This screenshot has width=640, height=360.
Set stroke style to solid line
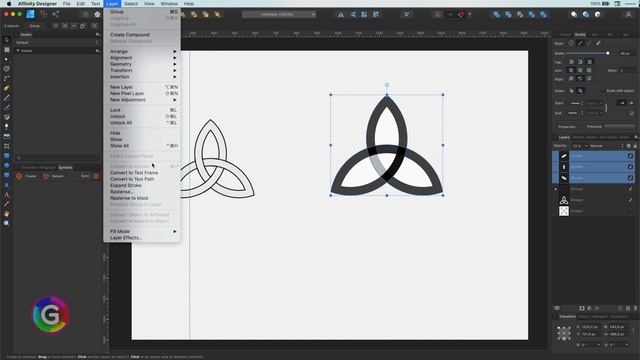580,43
